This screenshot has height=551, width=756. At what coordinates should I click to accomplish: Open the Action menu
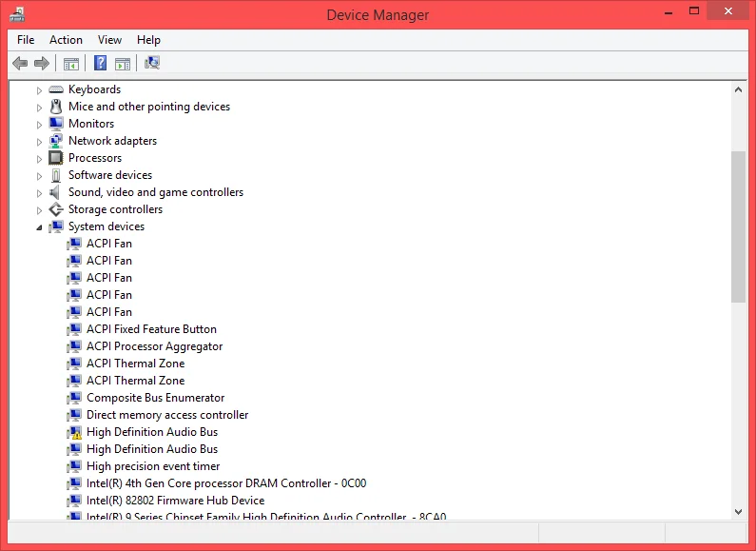tap(66, 40)
